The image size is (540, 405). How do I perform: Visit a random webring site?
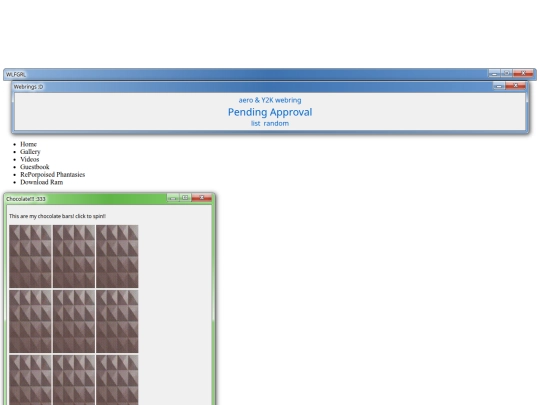[x=276, y=123]
